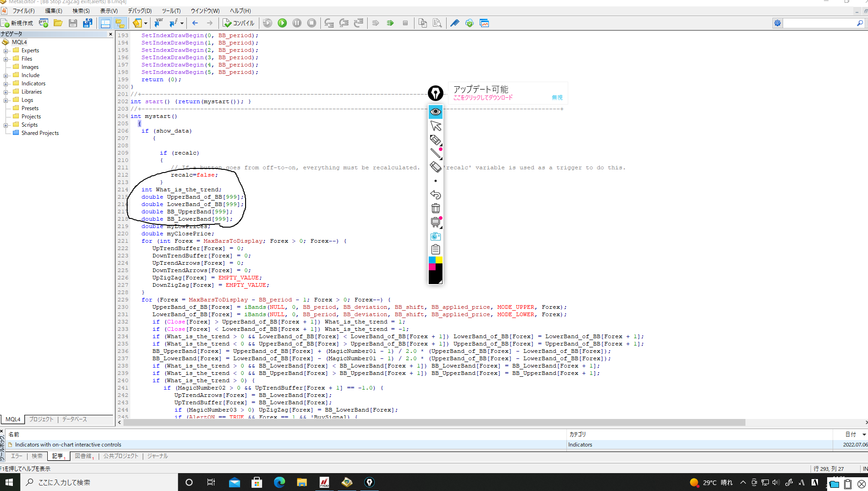Click the step over debugger icon

coord(343,23)
